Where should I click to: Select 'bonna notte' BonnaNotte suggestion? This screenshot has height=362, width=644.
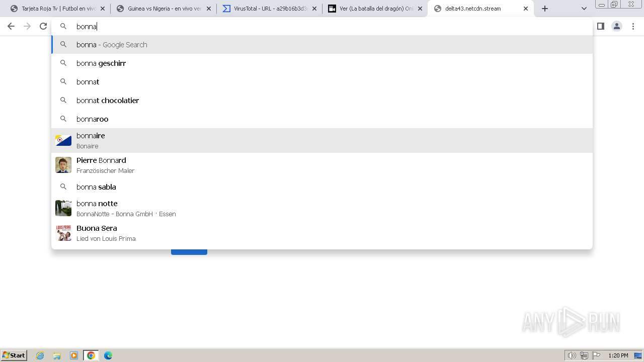(322, 209)
